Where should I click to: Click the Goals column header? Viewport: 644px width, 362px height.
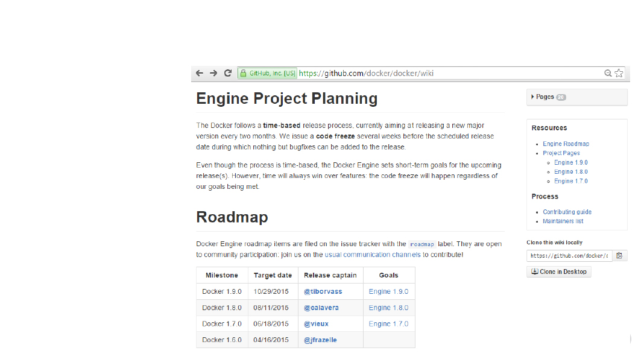pyautogui.click(x=388, y=275)
